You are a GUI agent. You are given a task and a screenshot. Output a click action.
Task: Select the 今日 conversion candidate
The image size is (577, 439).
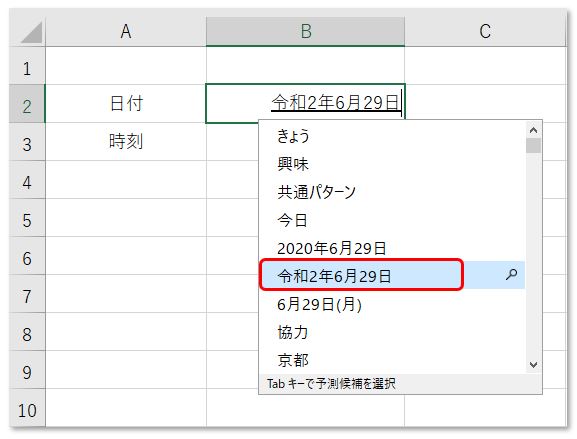pos(393,220)
